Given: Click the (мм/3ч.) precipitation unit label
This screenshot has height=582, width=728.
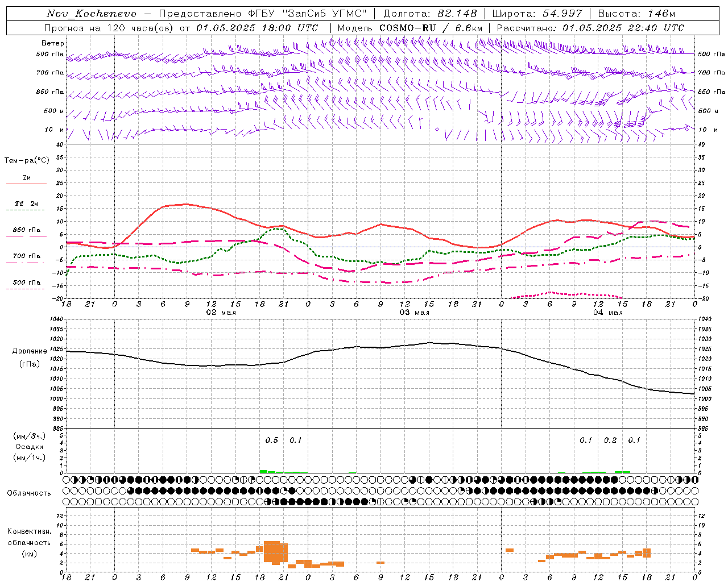Looking at the screenshot, I should click(30, 436).
